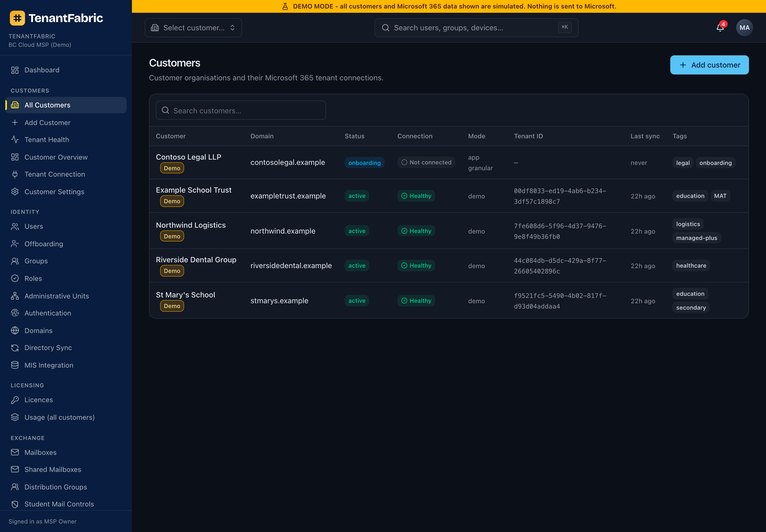Open Usage (all customers) page

click(x=66, y=417)
